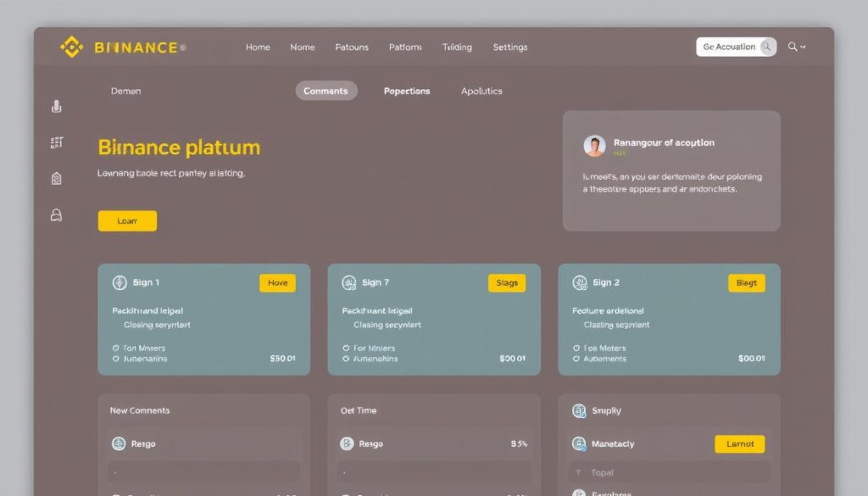Click the Demen label
The image size is (868, 496).
[125, 91]
